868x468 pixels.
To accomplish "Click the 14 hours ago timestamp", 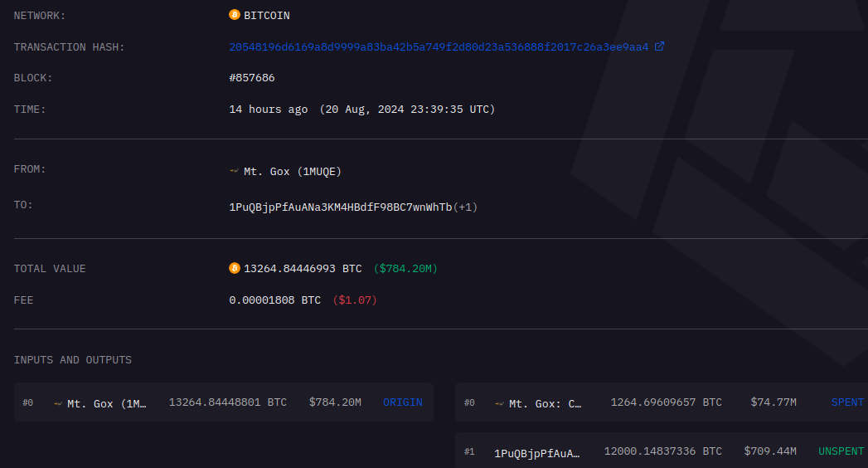I will pyautogui.click(x=269, y=109).
